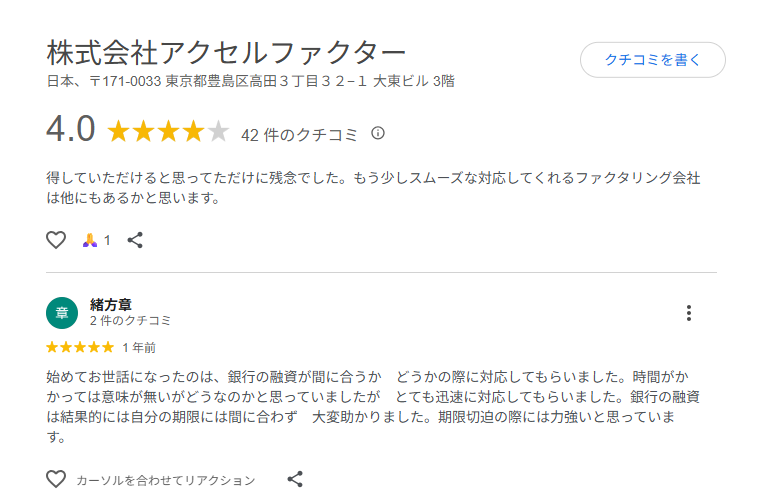Click the 4.0 rating score
763x497 pixels.
70,130
